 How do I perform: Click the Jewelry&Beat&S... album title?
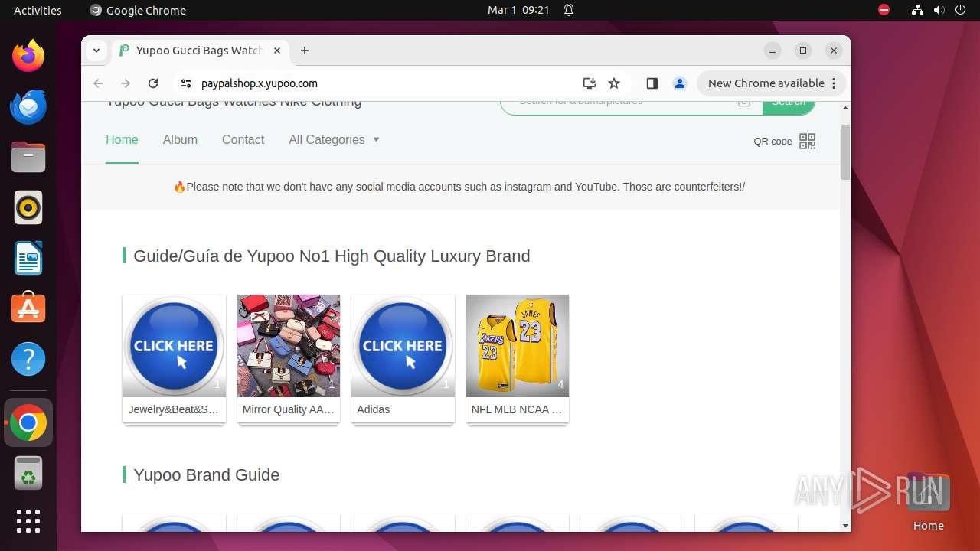tap(174, 409)
